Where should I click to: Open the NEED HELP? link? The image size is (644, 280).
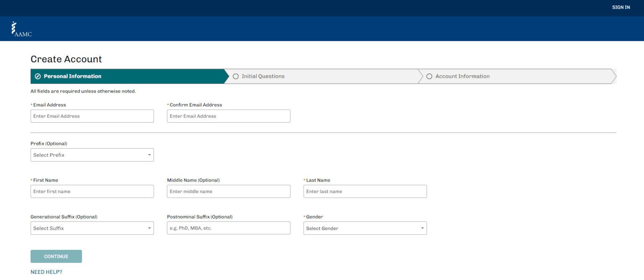pos(46,272)
